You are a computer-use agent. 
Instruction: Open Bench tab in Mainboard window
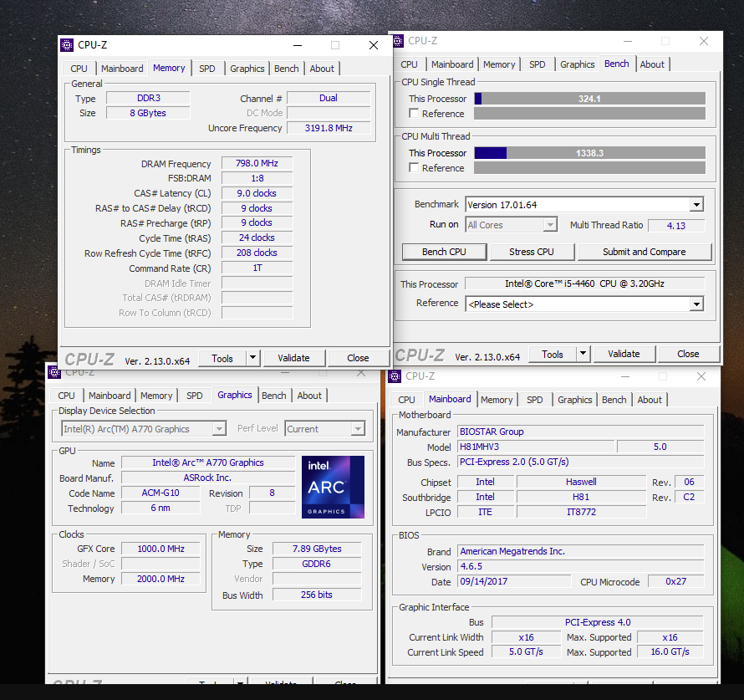pyautogui.click(x=614, y=400)
